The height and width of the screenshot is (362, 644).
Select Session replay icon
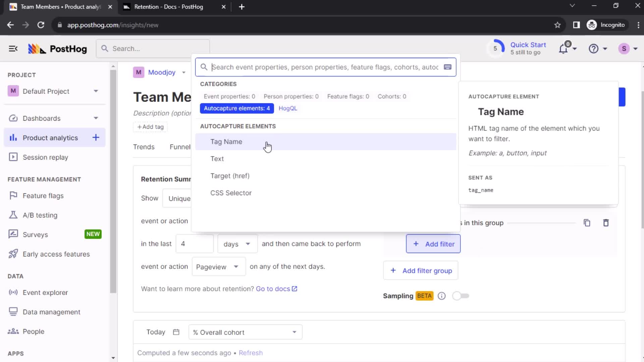13,157
